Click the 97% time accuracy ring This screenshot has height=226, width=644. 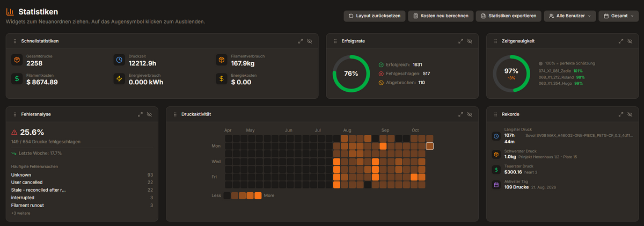511,74
